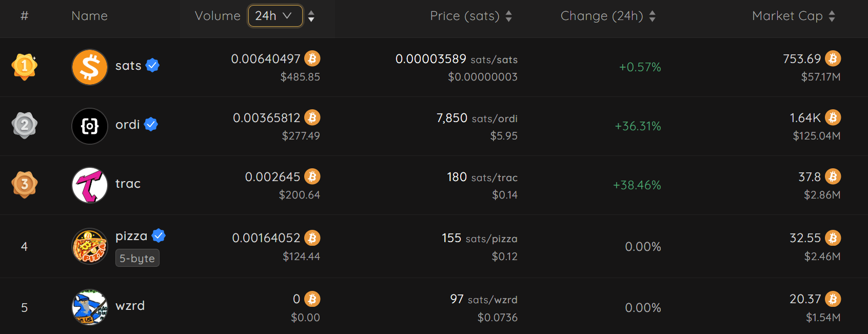Click the pizza token logo
The image size is (868, 334).
pyautogui.click(x=90, y=246)
